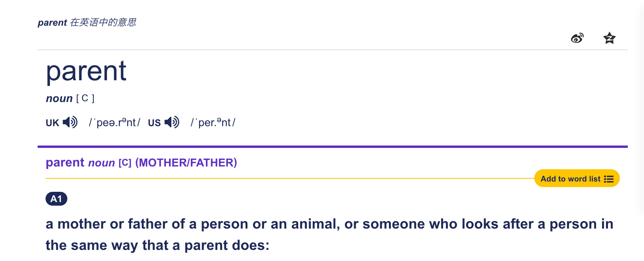Viewport: 644px width, 261px height.
Task: Click the 'parent 在英语中的意思' title
Action: [86, 23]
